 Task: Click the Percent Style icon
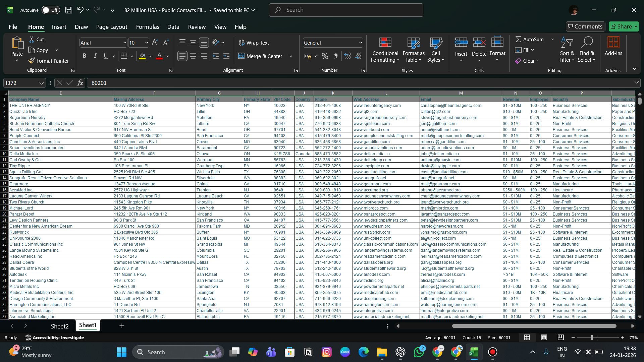325,56
